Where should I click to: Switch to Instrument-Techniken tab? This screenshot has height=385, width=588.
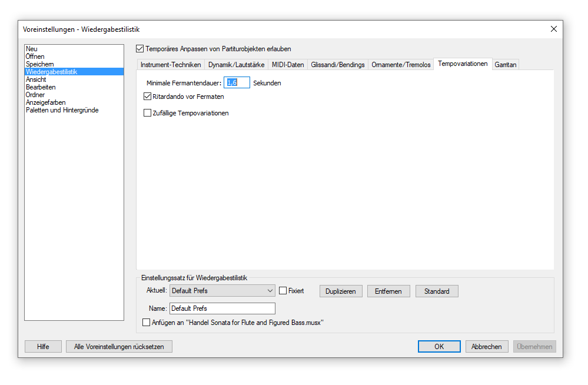[x=171, y=65]
